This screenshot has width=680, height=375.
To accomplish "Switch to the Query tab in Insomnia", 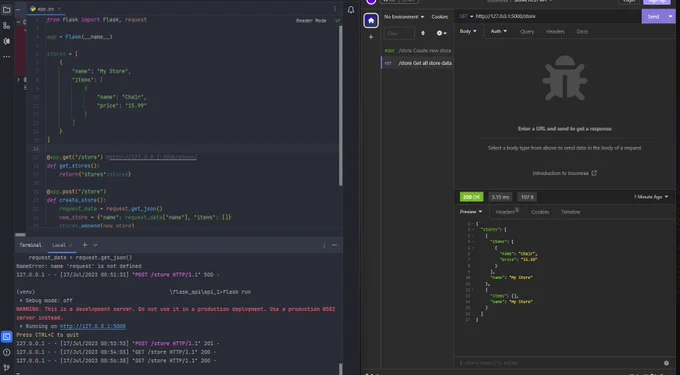I will pos(527,32).
